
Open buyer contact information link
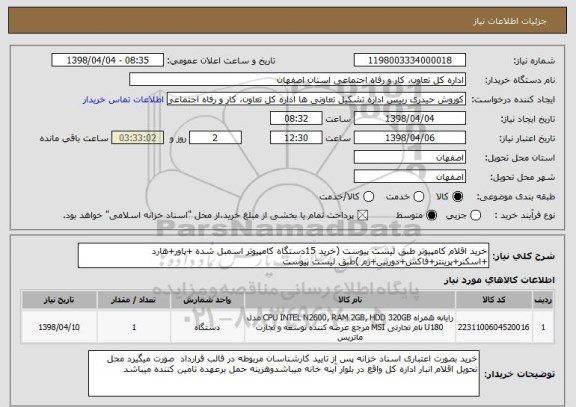pos(123,100)
